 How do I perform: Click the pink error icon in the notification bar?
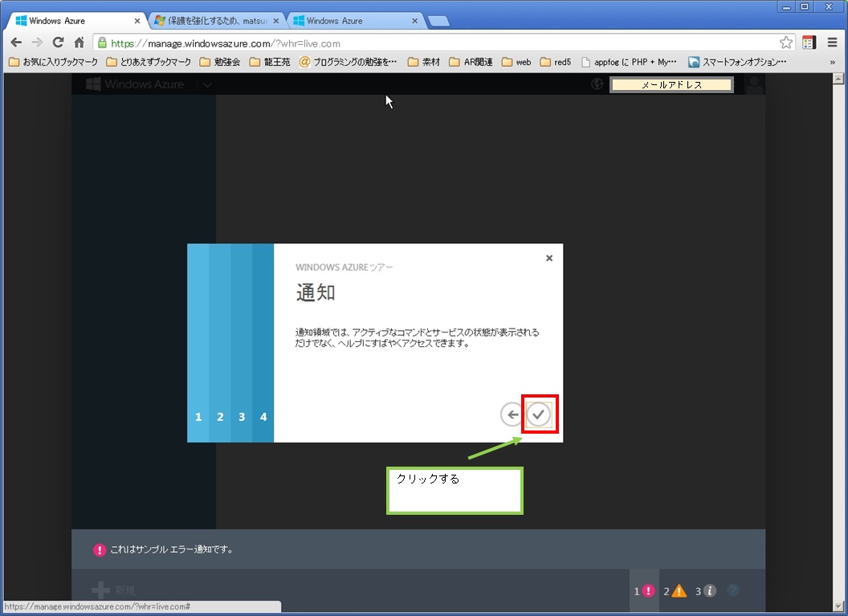point(100,550)
